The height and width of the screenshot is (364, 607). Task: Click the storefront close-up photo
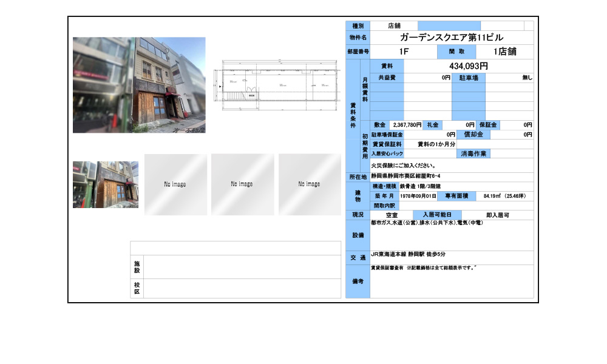pos(104,183)
